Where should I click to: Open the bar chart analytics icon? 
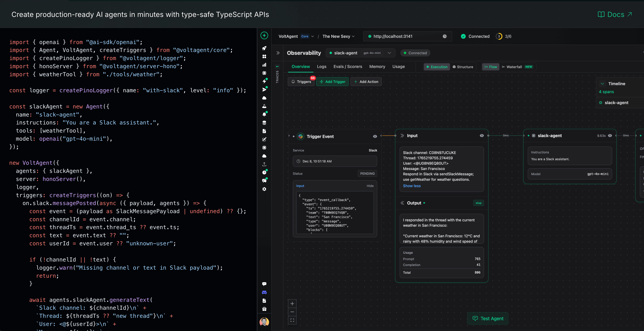coord(264,65)
